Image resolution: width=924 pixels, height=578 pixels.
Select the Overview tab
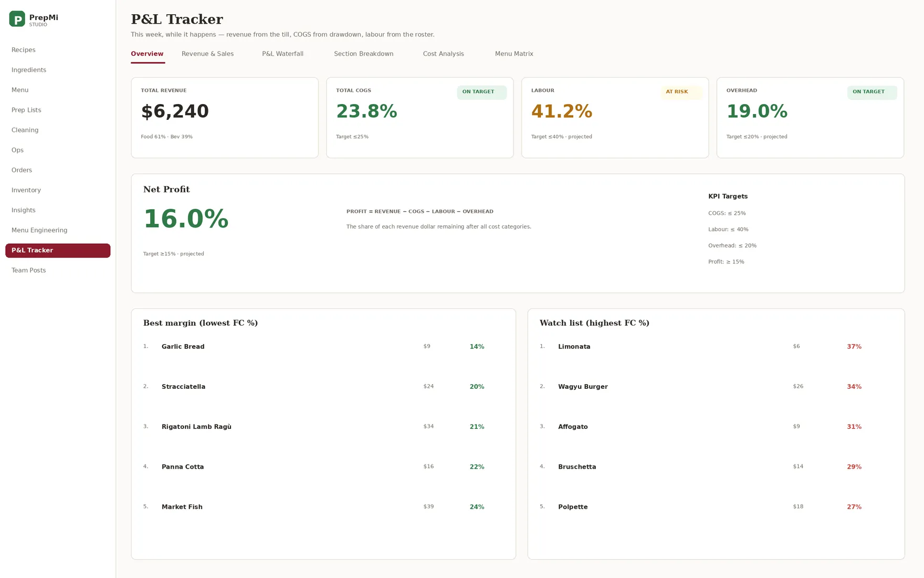[147, 54]
